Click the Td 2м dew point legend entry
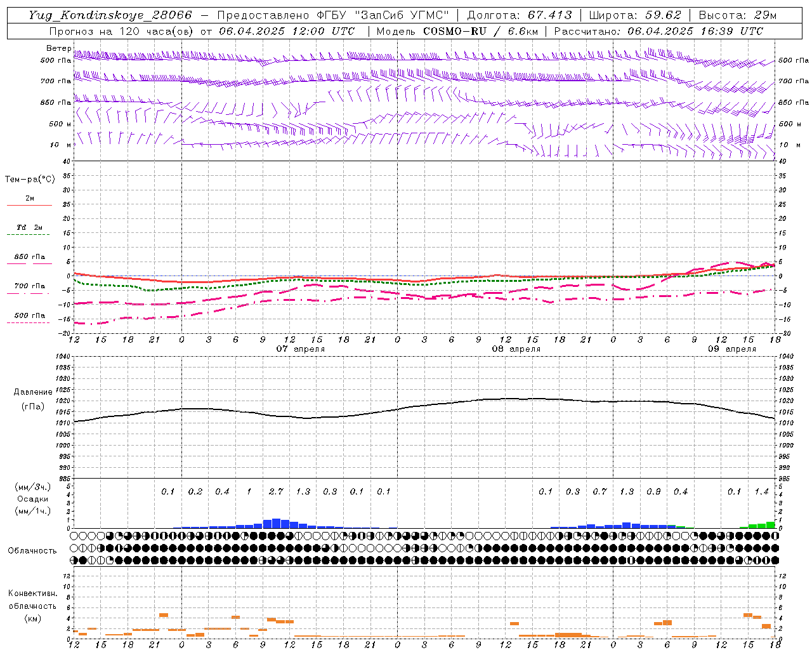 coord(29,227)
